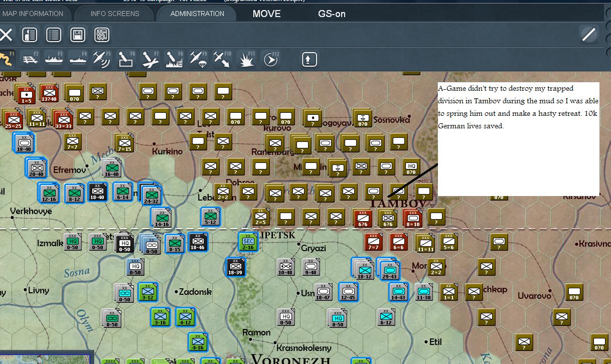This screenshot has width=611, height=364.
Task: Select cyan unit stack labeled 18-12
Action: point(364,270)
